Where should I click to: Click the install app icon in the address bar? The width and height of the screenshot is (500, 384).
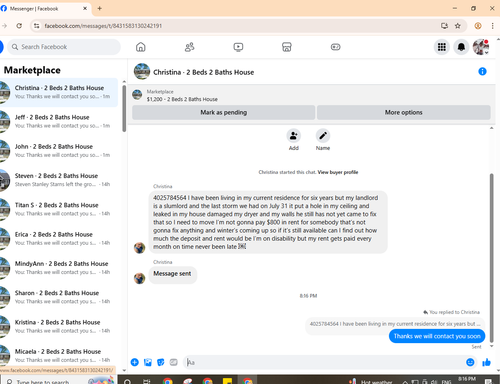click(444, 26)
